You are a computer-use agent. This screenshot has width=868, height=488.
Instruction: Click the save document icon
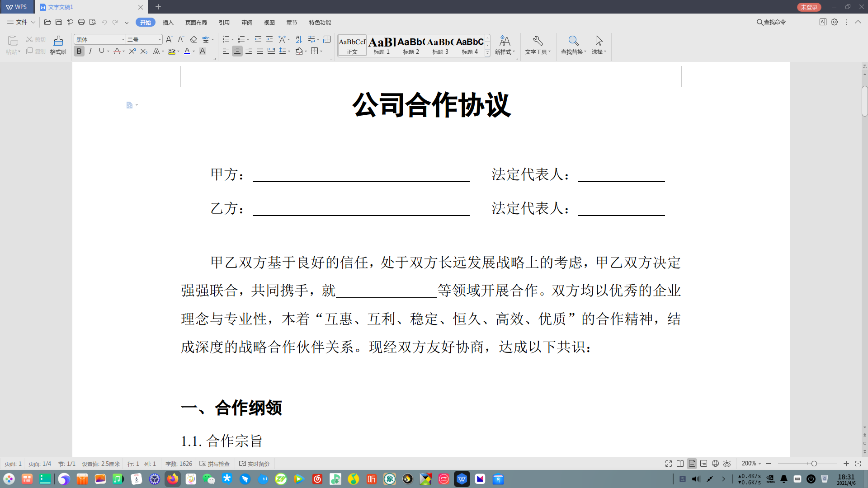pyautogui.click(x=59, y=22)
